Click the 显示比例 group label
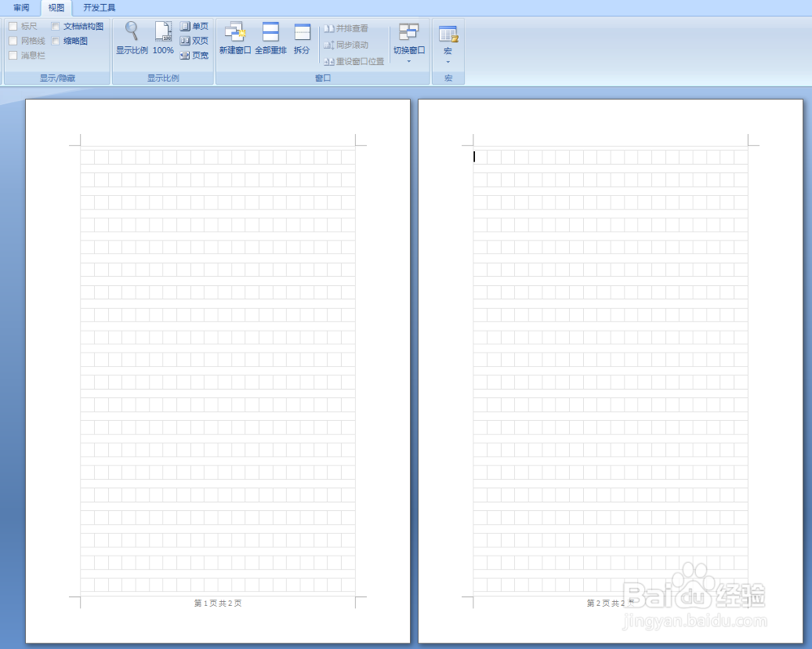 [x=163, y=78]
